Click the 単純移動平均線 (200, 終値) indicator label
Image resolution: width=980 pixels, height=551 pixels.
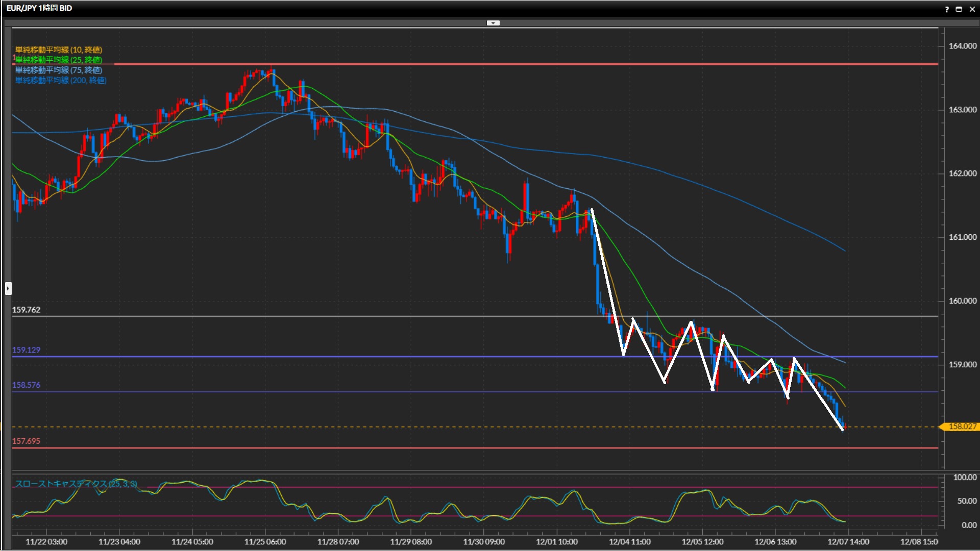(61, 80)
